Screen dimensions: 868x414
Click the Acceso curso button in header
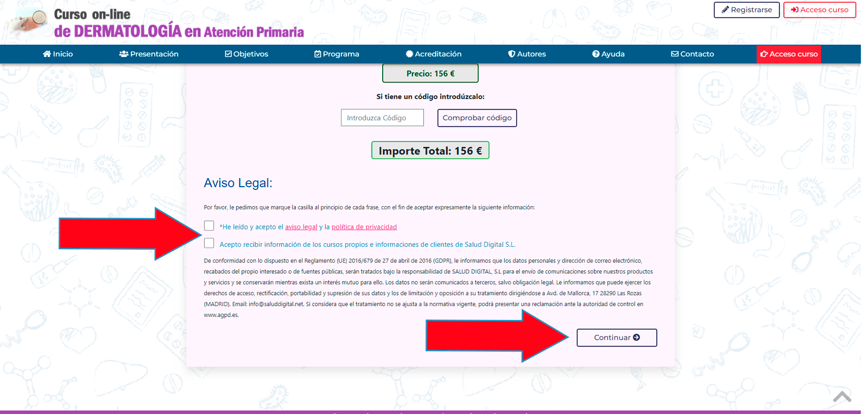[x=820, y=10]
